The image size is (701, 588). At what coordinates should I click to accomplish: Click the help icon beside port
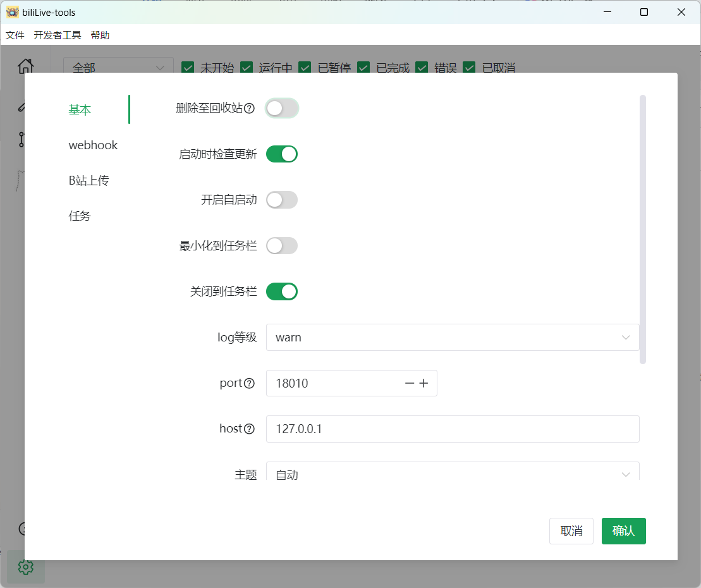pyautogui.click(x=250, y=383)
